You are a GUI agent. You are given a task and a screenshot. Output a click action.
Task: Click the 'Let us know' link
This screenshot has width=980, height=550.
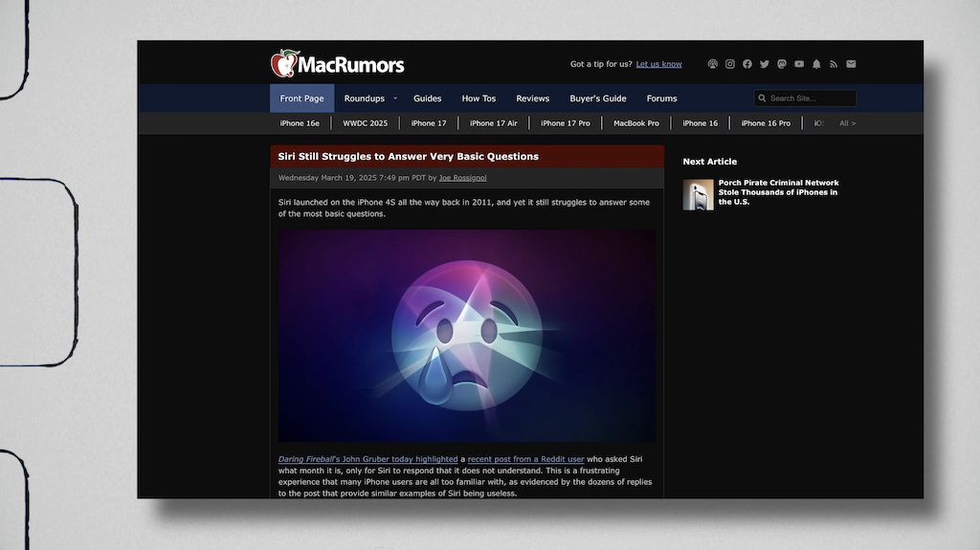tap(658, 64)
